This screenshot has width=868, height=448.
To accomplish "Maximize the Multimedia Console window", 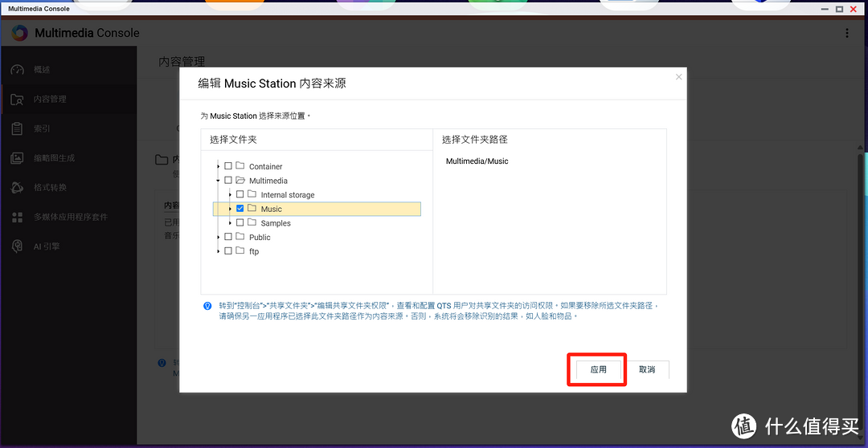I will 839,9.
